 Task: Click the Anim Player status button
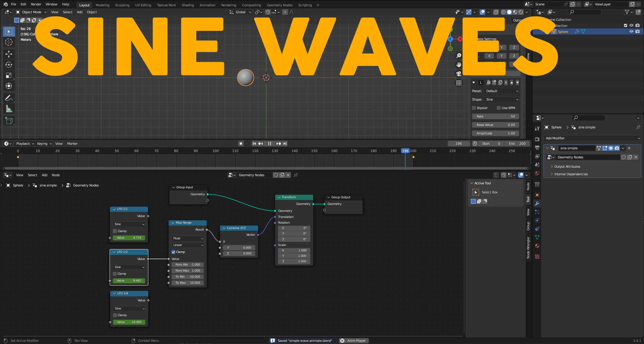pyautogui.click(x=353, y=341)
